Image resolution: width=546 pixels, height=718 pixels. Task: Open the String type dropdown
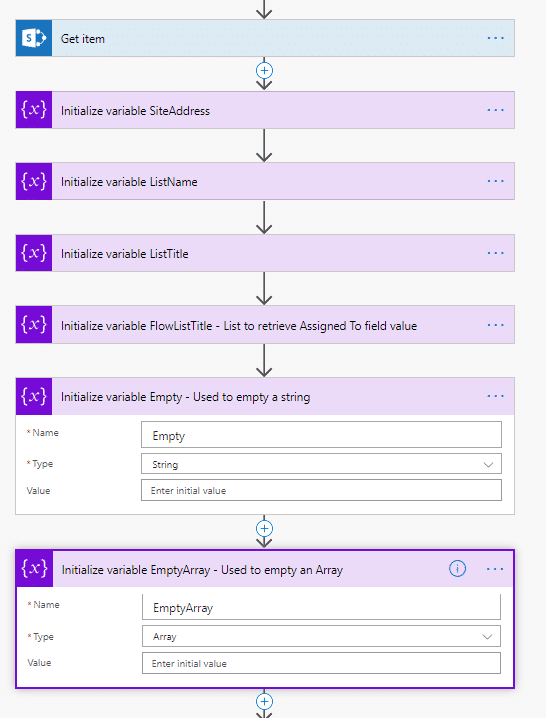[321, 464]
